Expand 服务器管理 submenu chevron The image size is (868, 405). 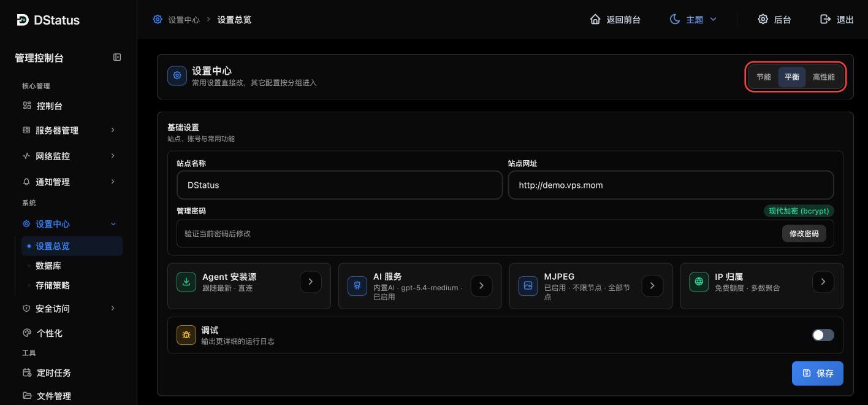coord(113,130)
